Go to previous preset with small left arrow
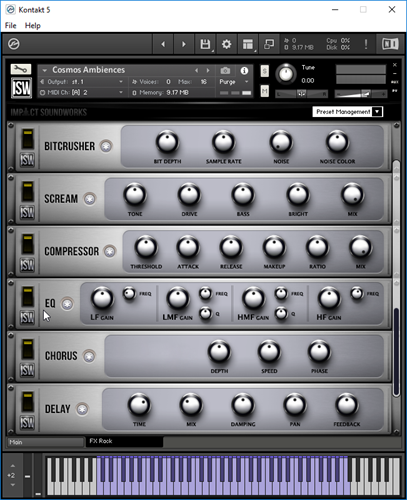407x500 pixels. point(197,70)
